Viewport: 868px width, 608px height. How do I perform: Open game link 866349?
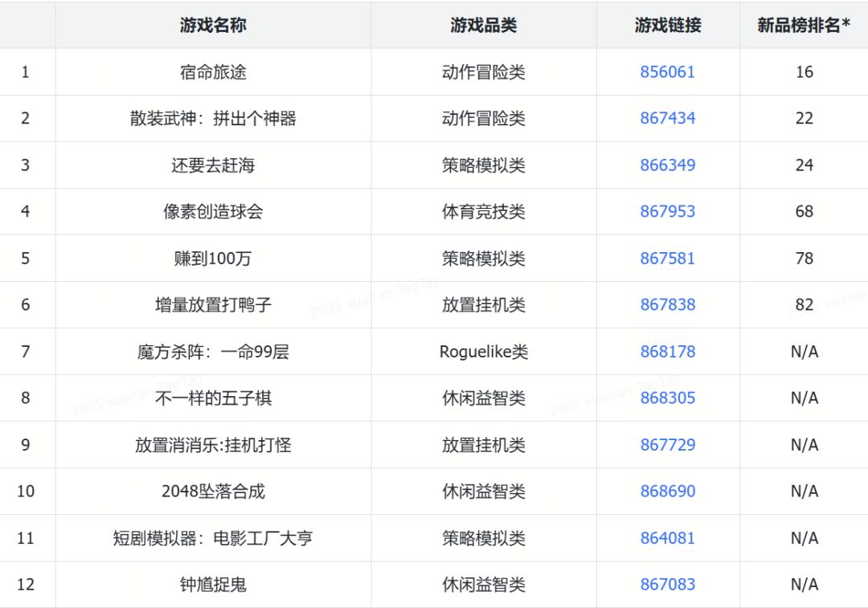coord(668,165)
